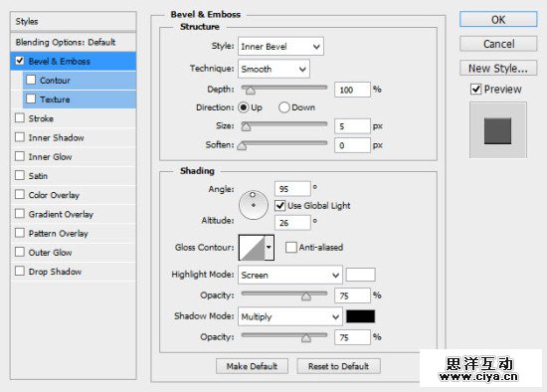Click the Depth value field
The image size is (547, 392).
click(x=352, y=90)
